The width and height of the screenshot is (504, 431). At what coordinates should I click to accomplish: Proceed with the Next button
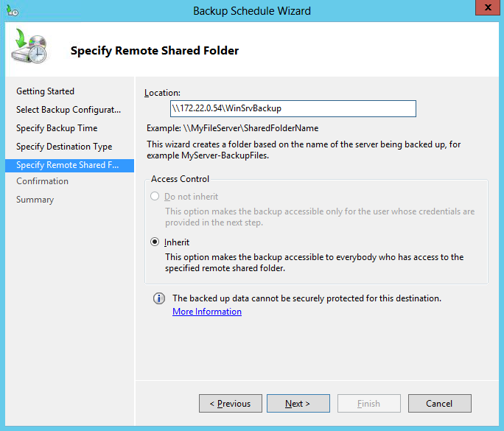tap(298, 404)
